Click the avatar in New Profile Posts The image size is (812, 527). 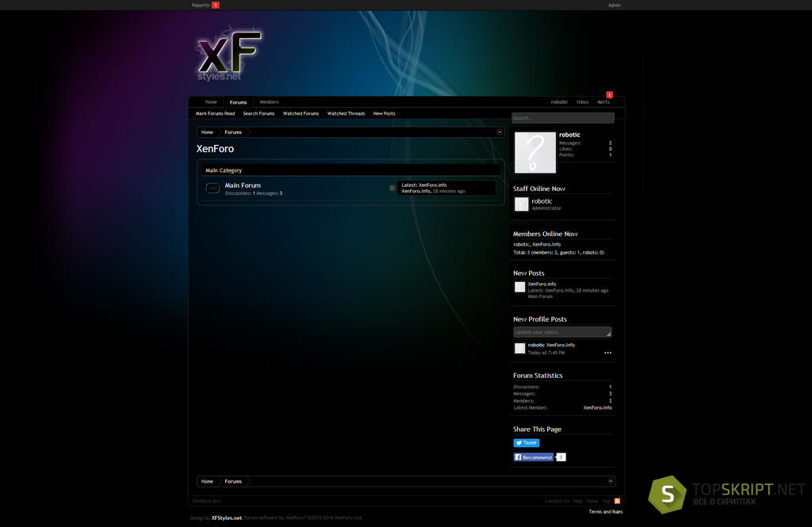[520, 349]
